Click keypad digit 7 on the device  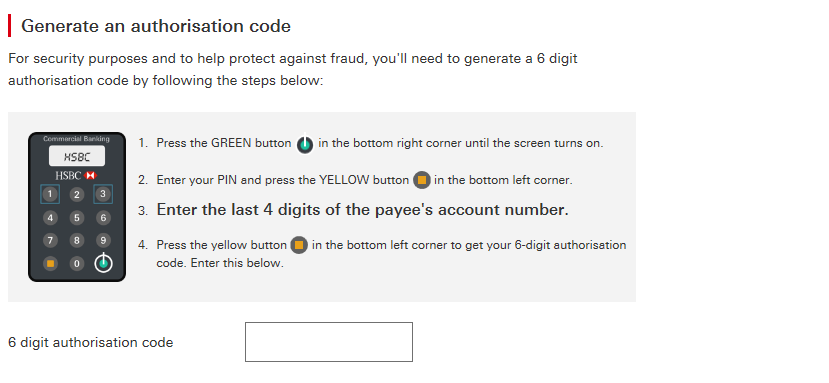(x=50, y=240)
